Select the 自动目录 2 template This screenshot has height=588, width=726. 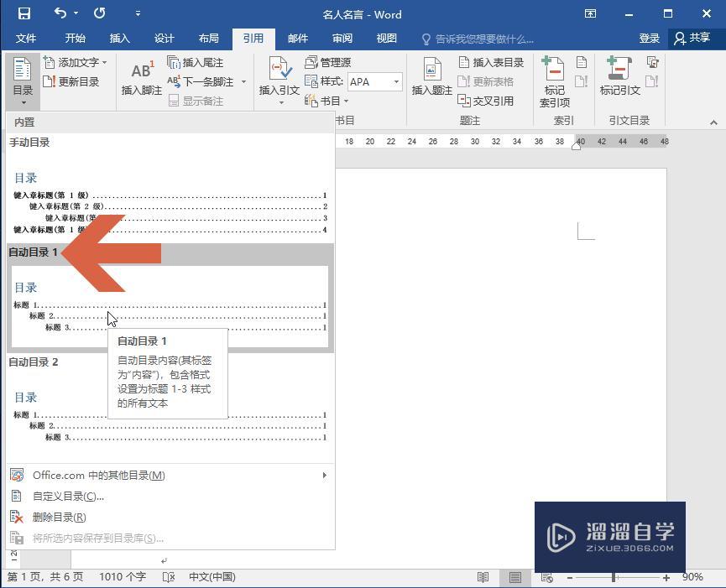[170, 408]
